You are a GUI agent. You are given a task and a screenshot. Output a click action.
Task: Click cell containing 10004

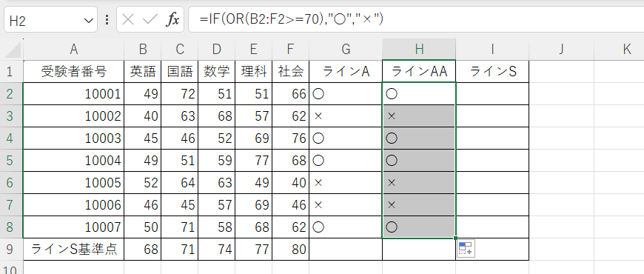click(74, 160)
